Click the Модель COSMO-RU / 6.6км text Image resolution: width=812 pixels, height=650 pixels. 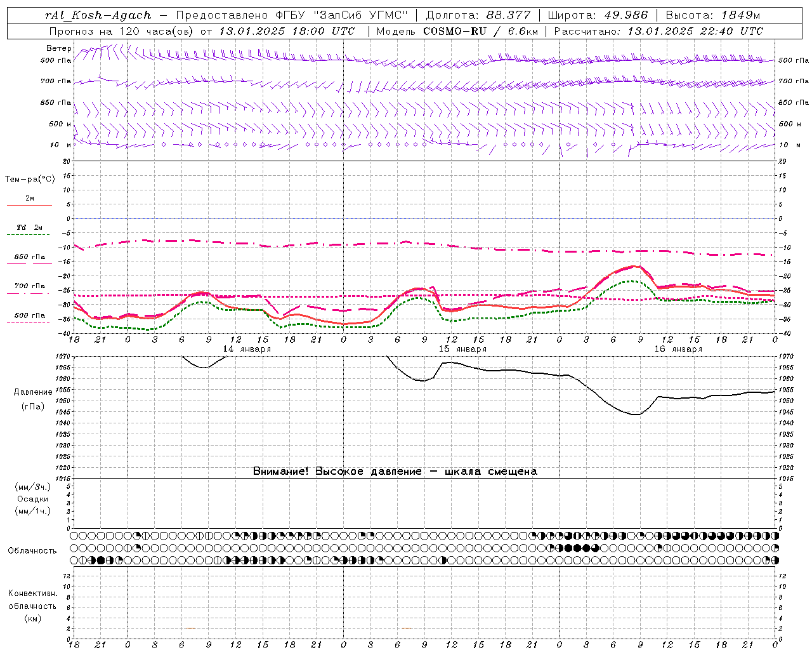click(457, 31)
